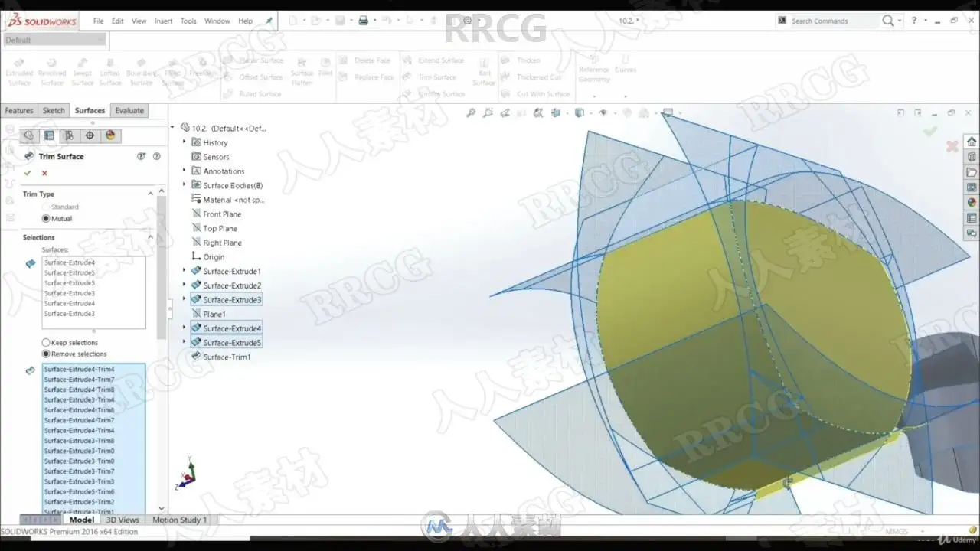Select Surface-Extrude5-Trim6 in removal list
The image size is (980, 551).
tap(79, 491)
